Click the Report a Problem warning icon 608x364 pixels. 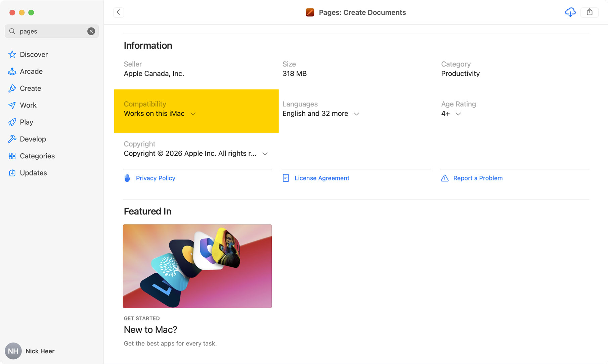pos(445,178)
